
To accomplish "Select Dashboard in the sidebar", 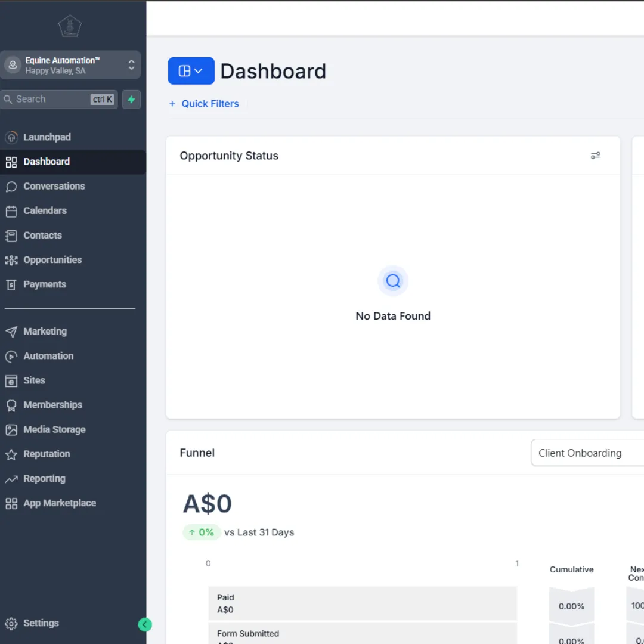I will [73, 162].
